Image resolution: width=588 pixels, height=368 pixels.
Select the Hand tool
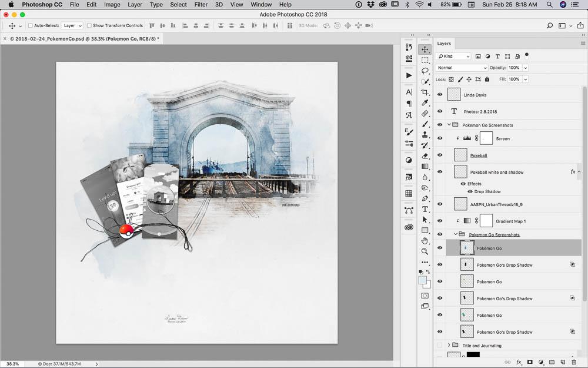[425, 241]
